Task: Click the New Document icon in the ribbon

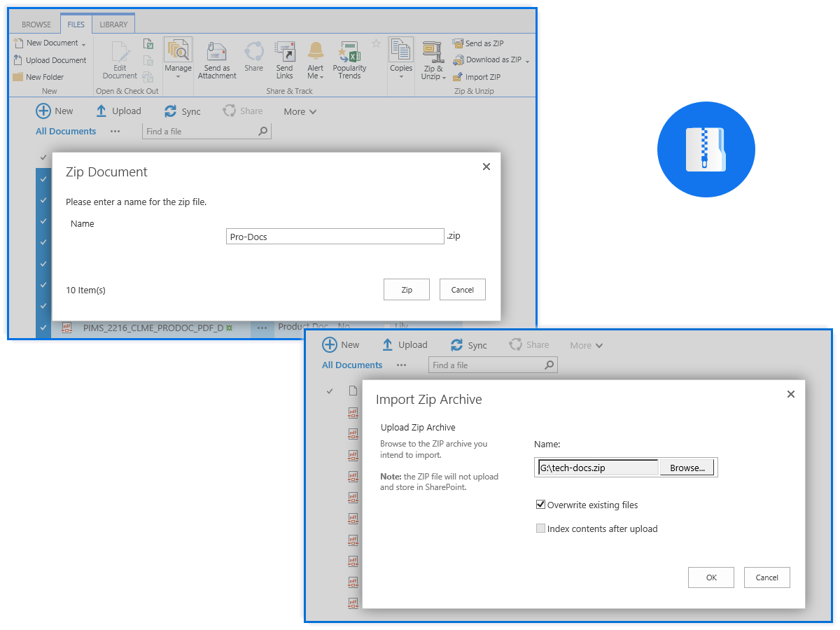Action: coord(18,43)
